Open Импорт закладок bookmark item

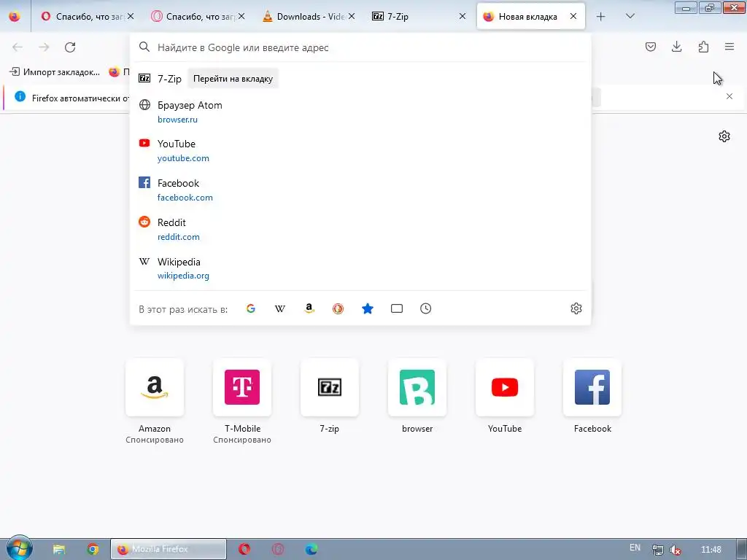point(55,72)
